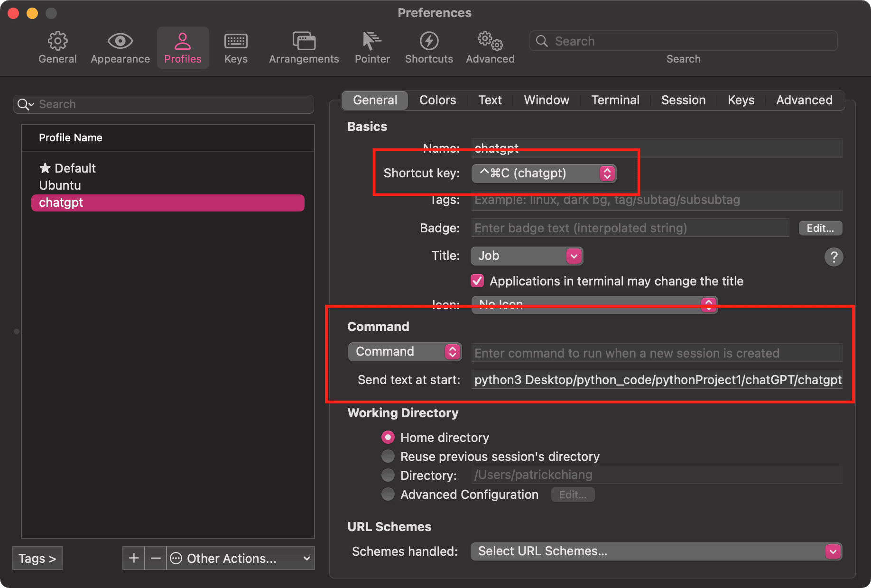The height and width of the screenshot is (588, 871).
Task: Click the Tags input field
Action: [657, 200]
